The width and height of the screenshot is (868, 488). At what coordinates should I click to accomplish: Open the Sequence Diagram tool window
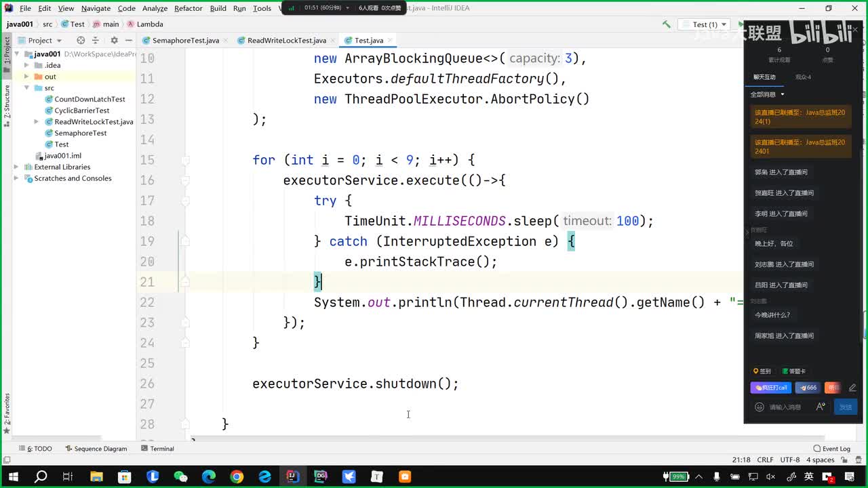96,449
